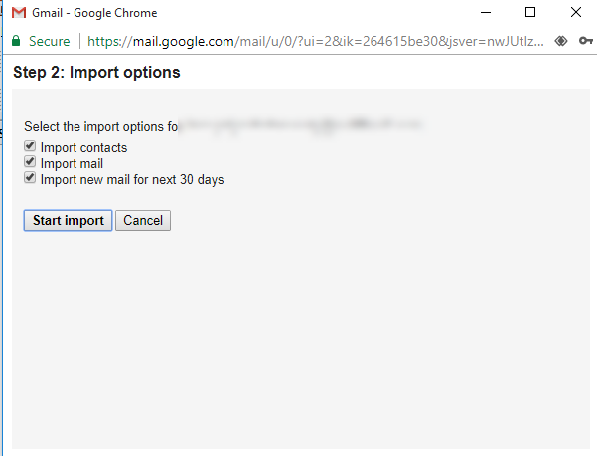Minimize the Gmail Chrome window
This screenshot has width=597, height=456.
(486, 13)
